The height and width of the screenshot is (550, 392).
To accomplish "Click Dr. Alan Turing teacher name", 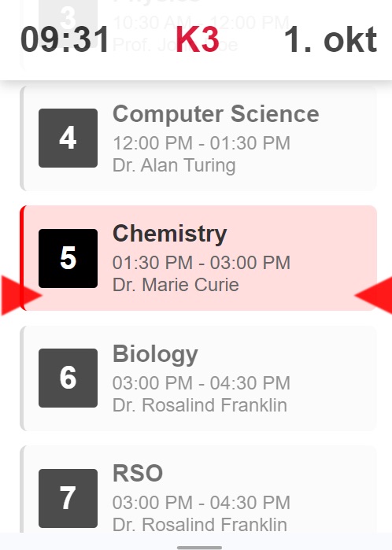I will (x=174, y=165).
